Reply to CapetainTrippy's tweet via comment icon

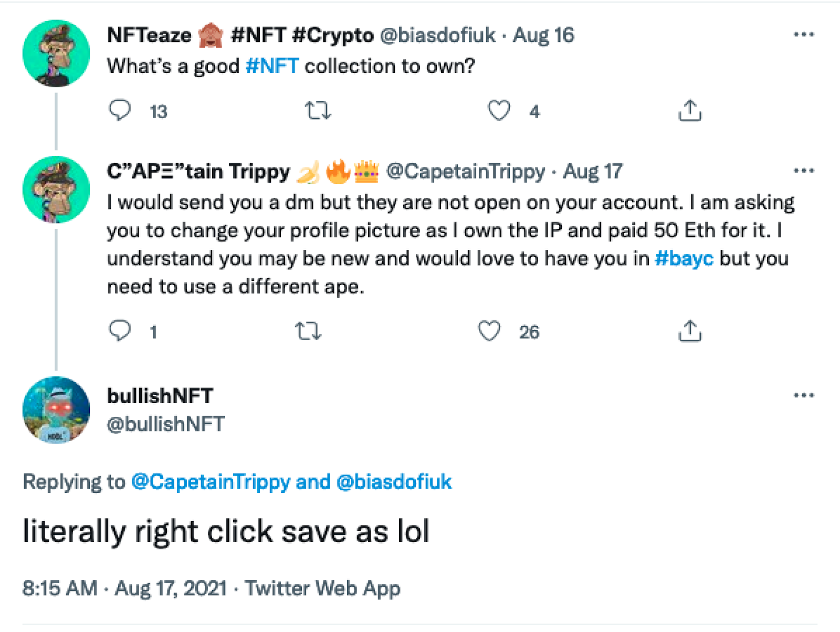[x=120, y=331]
